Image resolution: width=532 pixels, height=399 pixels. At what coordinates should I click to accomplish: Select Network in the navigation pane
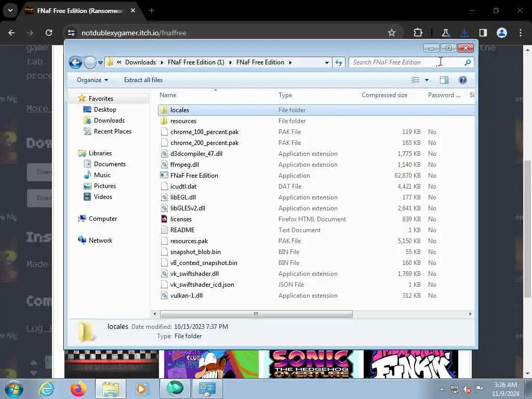coord(100,241)
